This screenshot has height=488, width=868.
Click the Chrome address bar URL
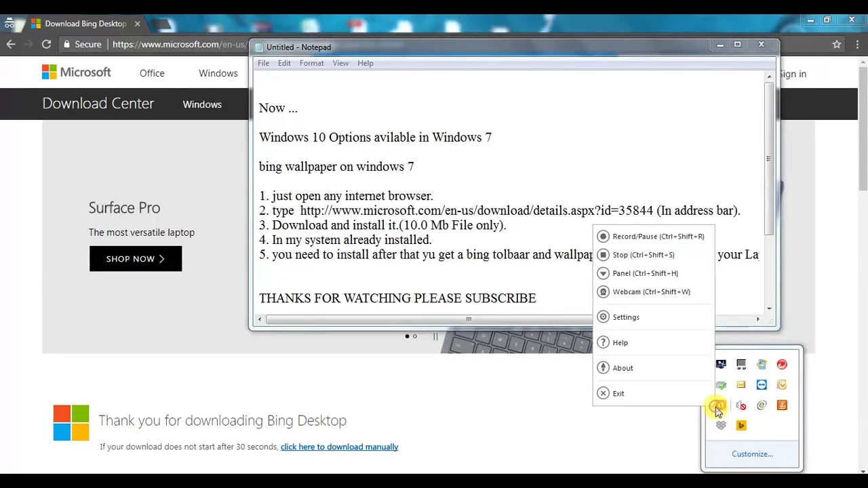pyautogui.click(x=179, y=44)
